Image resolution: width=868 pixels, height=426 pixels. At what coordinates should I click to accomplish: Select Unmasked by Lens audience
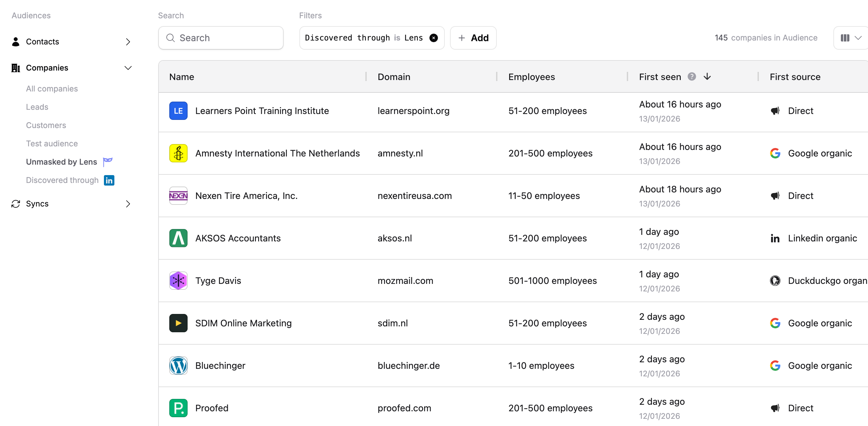pyautogui.click(x=61, y=162)
